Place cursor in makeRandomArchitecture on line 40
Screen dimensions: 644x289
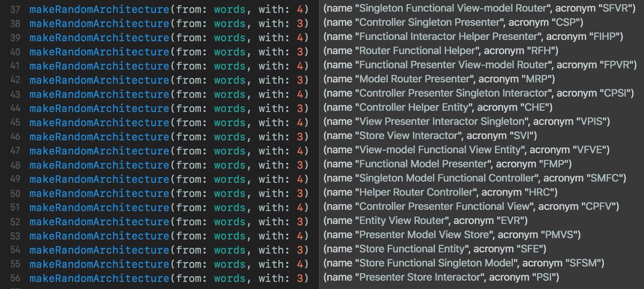(99, 52)
